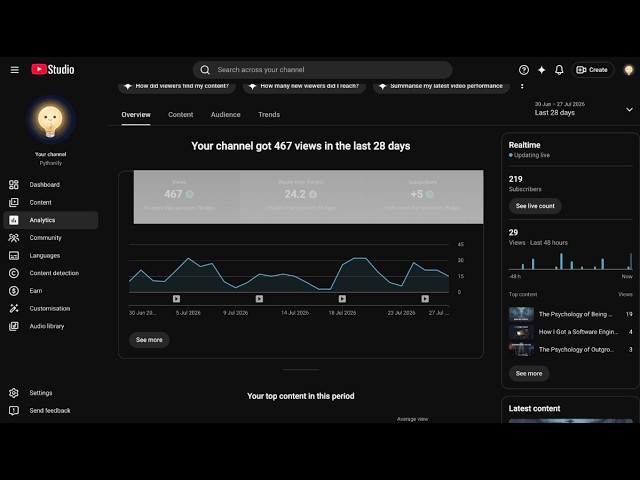This screenshot has width=640, height=480.
Task: Select the Subscribers +5 metric card
Action: tap(422, 197)
